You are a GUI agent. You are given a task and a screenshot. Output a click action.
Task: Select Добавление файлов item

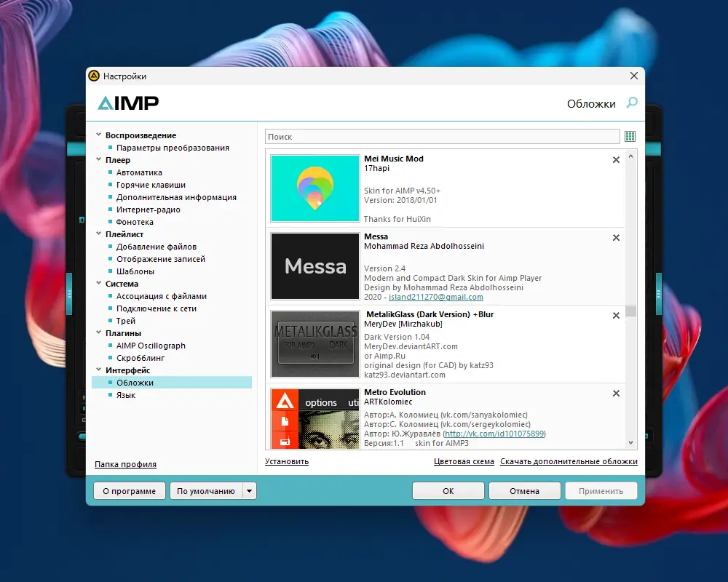coord(157,247)
